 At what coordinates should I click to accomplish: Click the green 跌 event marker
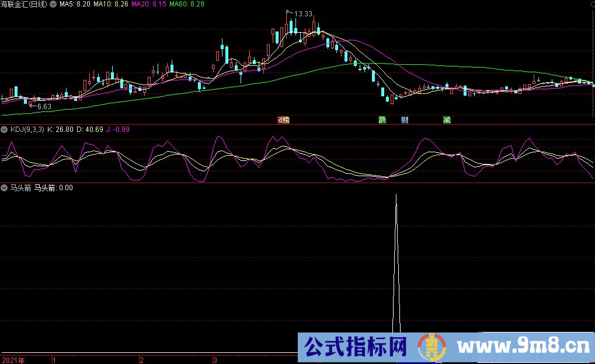(382, 120)
